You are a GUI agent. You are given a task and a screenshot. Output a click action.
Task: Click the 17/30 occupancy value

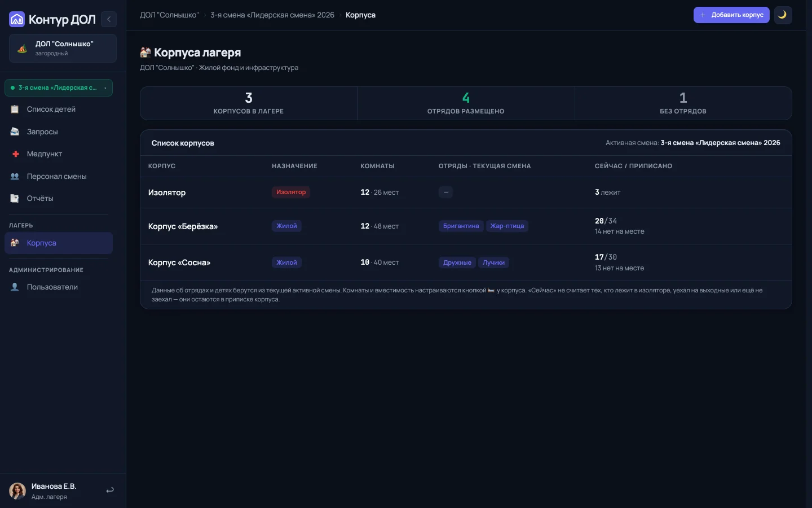[x=606, y=257]
